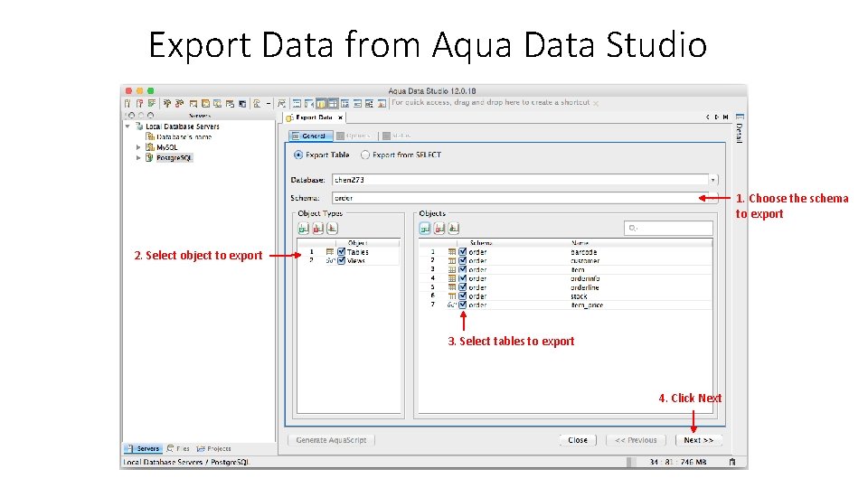This screenshot has height=488, width=868.
Task: Click the orderinfo name cell
Action: 585,278
